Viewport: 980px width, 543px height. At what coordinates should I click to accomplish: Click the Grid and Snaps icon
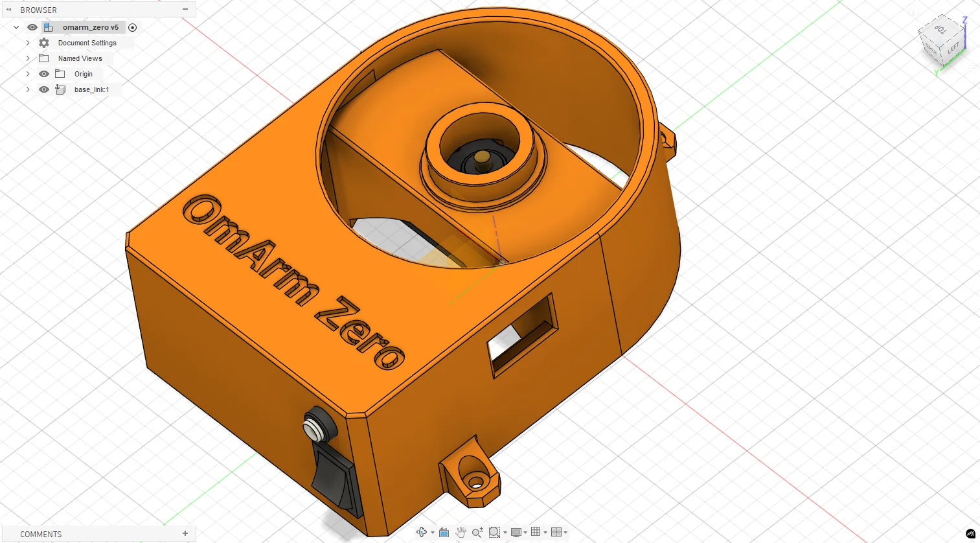click(x=536, y=532)
